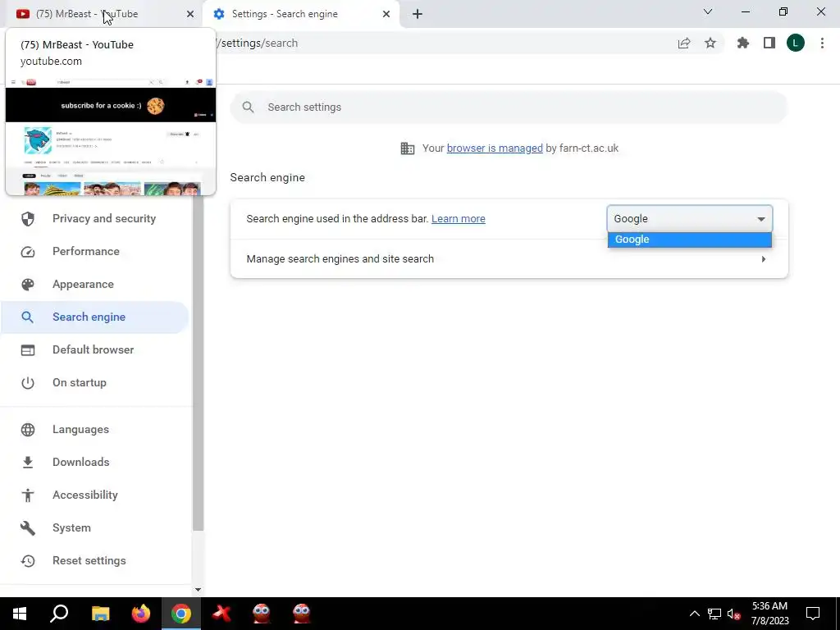840x630 pixels.
Task: Open the 'browser is managed' link
Action: (495, 148)
